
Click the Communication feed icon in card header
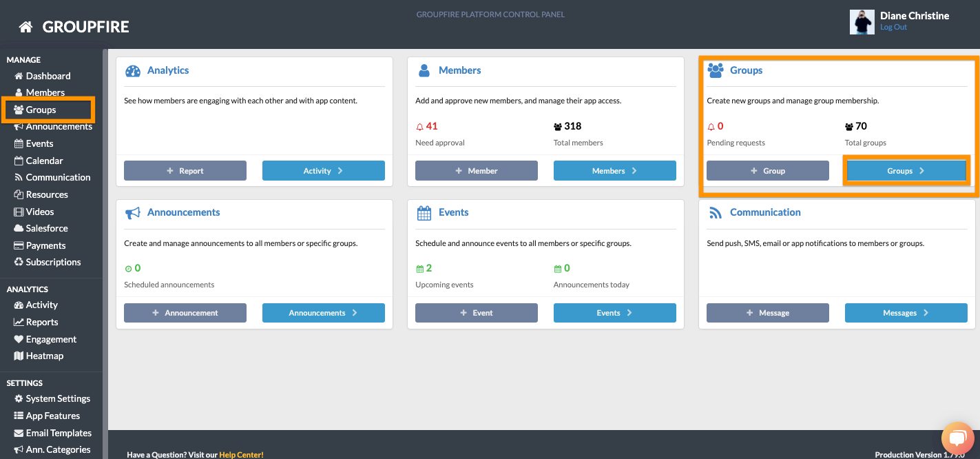[x=715, y=212]
